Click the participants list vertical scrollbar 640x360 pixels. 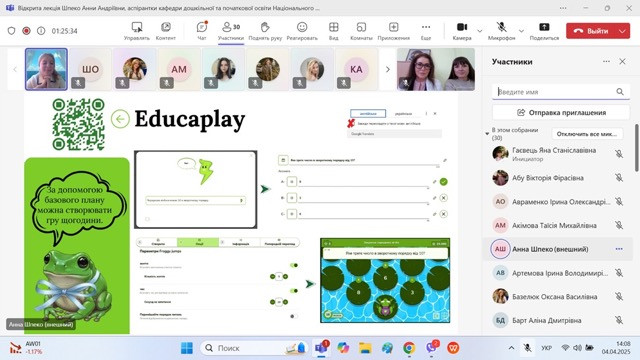coord(636,148)
